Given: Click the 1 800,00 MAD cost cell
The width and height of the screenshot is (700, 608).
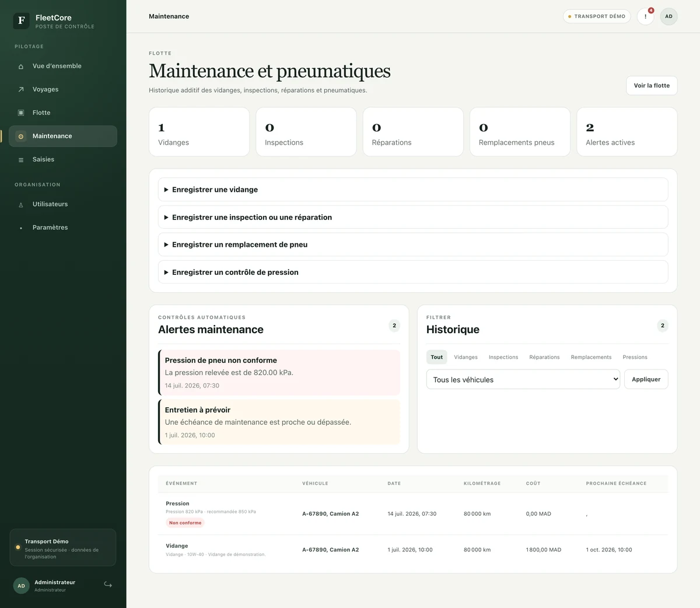Looking at the screenshot, I should [x=544, y=550].
